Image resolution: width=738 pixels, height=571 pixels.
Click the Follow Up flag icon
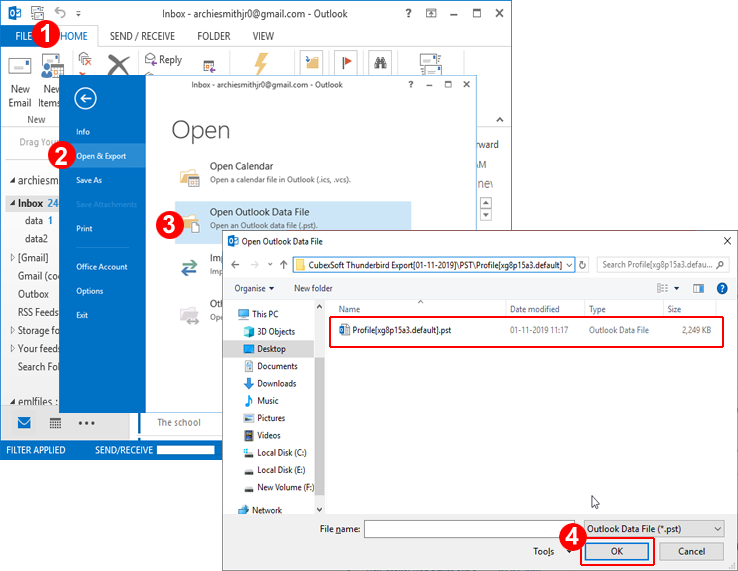click(x=346, y=62)
